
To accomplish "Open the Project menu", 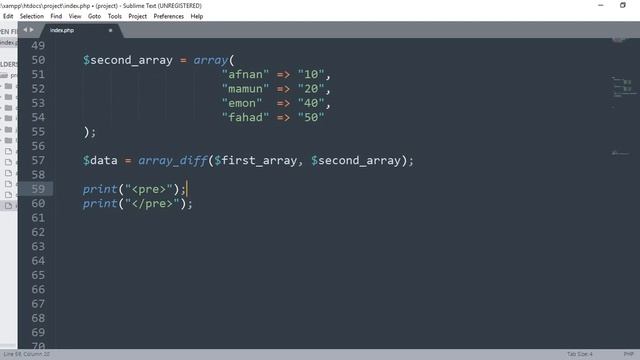I will coord(138,16).
